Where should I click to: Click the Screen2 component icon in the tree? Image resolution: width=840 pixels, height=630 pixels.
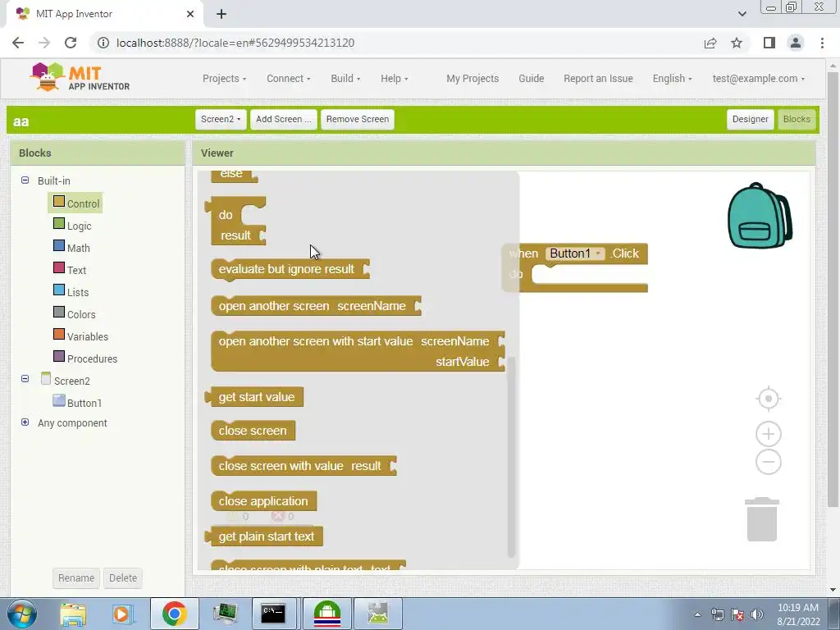pyautogui.click(x=46, y=379)
